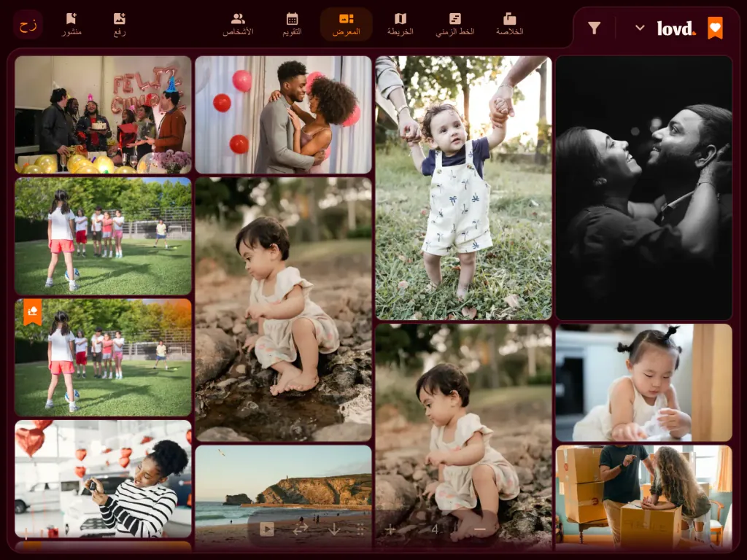Open the filter funnel icon
The width and height of the screenshot is (747, 560).
point(594,28)
